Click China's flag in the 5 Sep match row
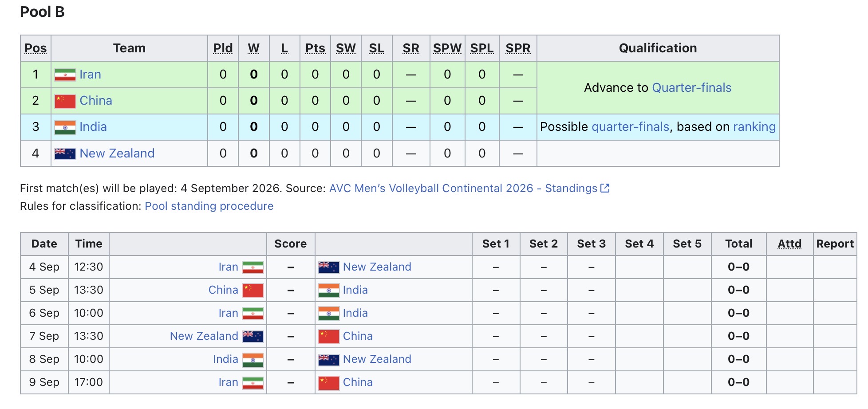This screenshot has width=868, height=409. [253, 290]
